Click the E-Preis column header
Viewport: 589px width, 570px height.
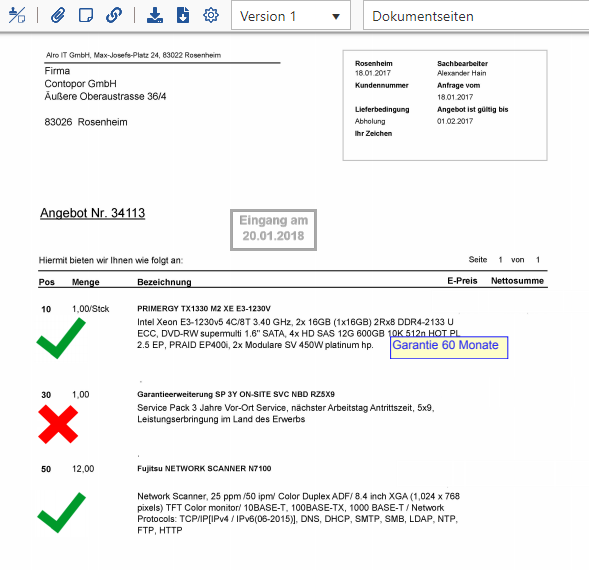(x=462, y=281)
